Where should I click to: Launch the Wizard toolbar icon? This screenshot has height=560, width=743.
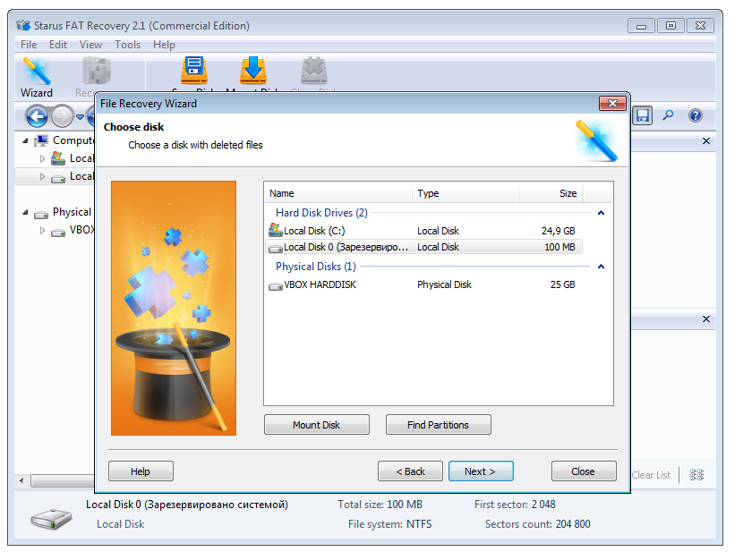37,77
